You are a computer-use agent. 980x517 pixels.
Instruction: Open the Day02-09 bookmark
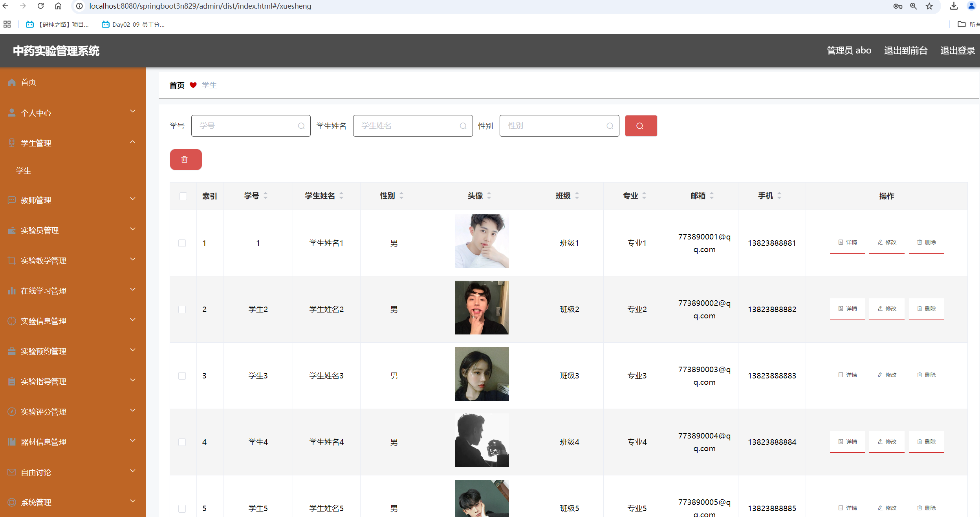coord(133,24)
